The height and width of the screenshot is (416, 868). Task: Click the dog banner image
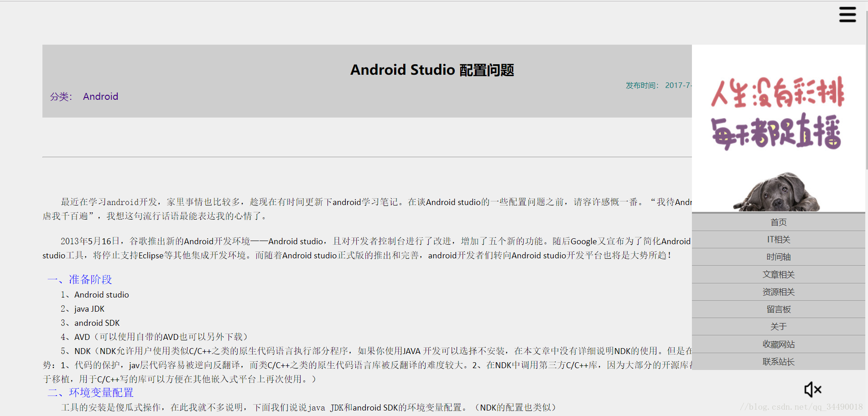[779, 128]
